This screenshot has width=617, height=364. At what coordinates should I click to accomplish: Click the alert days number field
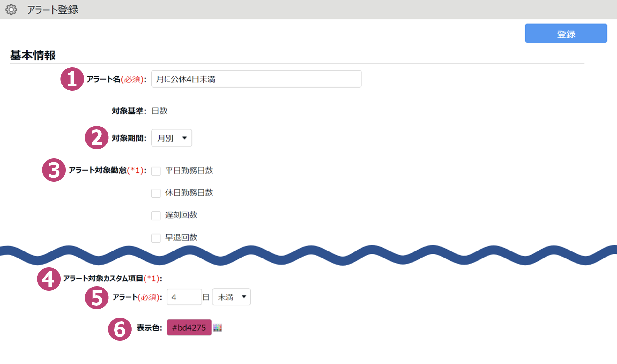point(184,297)
